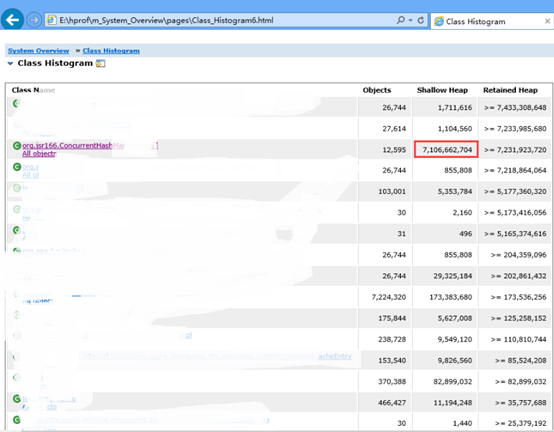Open the System Overview breadcrumb link
Screen dimensions: 554x432
pos(39,51)
